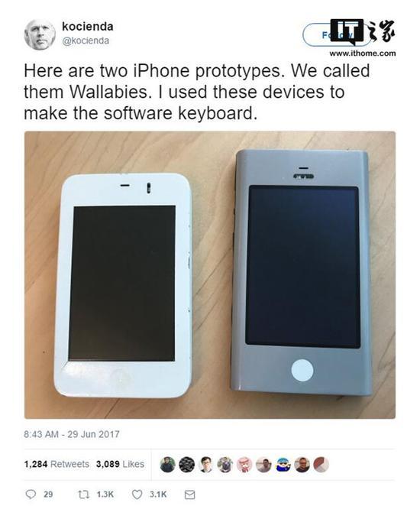
Task: Open the 3,089 Likes list
Action: click(120, 464)
